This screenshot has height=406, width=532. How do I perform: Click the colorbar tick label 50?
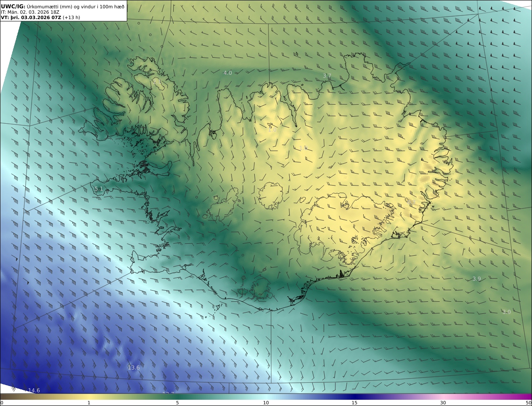click(529, 403)
